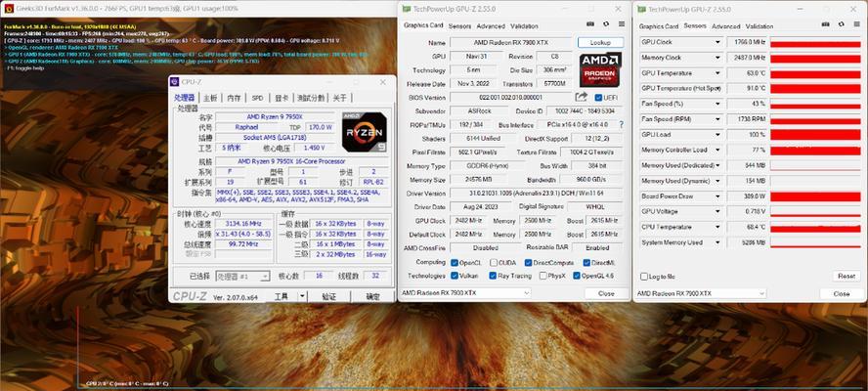Enable the Log to file checkbox

[x=644, y=277]
